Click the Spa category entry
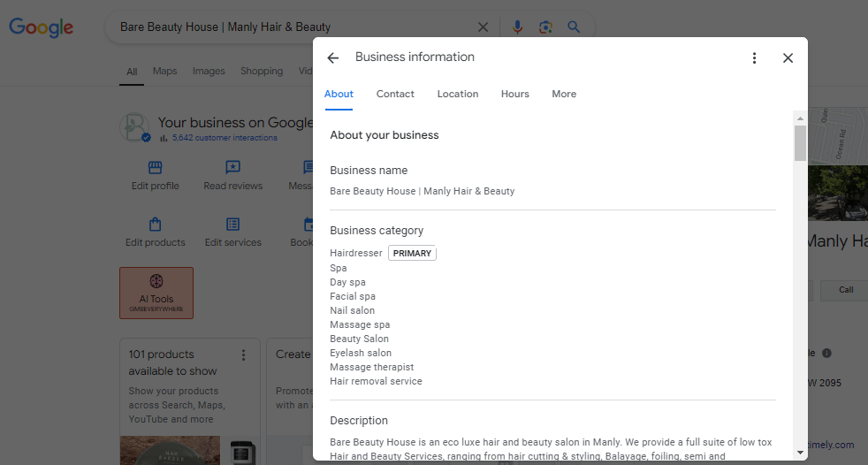 coord(339,268)
